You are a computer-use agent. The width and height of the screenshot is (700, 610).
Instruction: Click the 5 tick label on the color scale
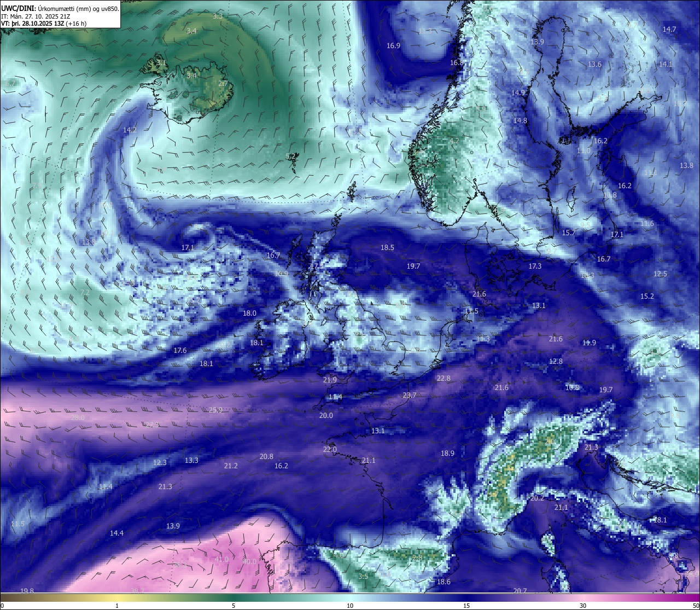pyautogui.click(x=234, y=606)
